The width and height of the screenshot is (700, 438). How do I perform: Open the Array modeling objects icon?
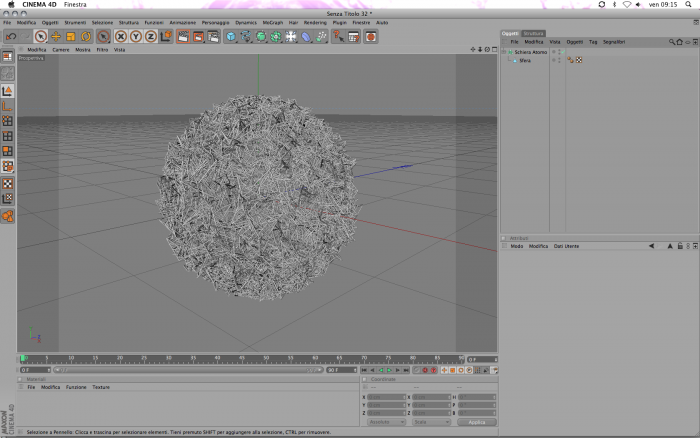(x=276, y=37)
